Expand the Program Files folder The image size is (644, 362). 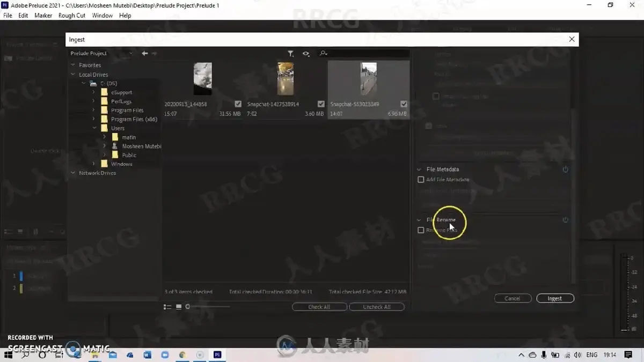pos(94,110)
